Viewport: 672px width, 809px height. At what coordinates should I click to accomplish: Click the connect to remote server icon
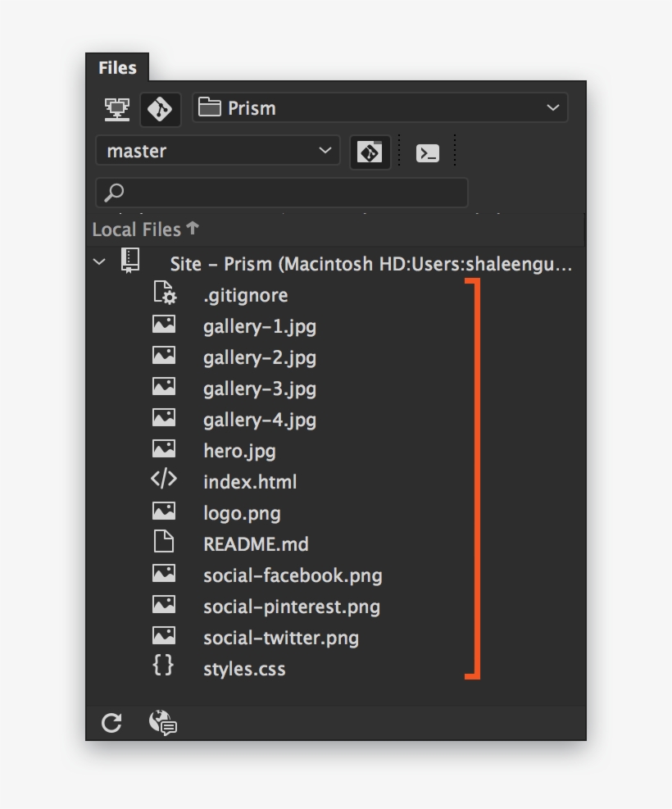[117, 107]
